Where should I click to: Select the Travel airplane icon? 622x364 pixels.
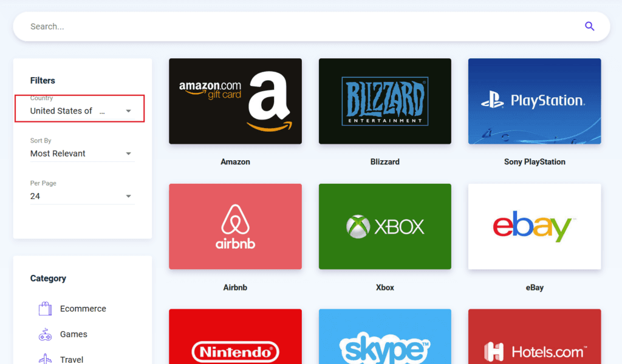[45, 359]
